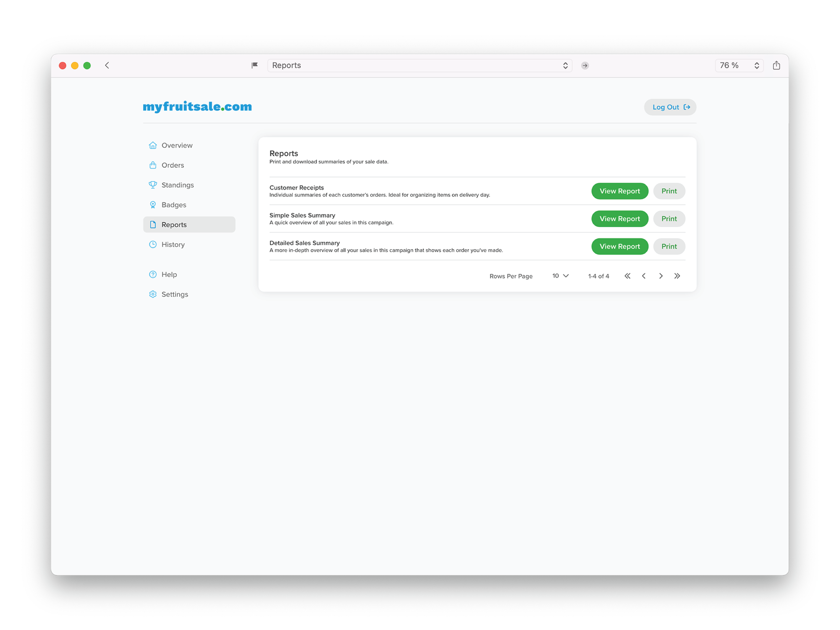This screenshot has height=630, width=840.
Task: Open the Overview page in the sidebar
Action: click(x=189, y=145)
